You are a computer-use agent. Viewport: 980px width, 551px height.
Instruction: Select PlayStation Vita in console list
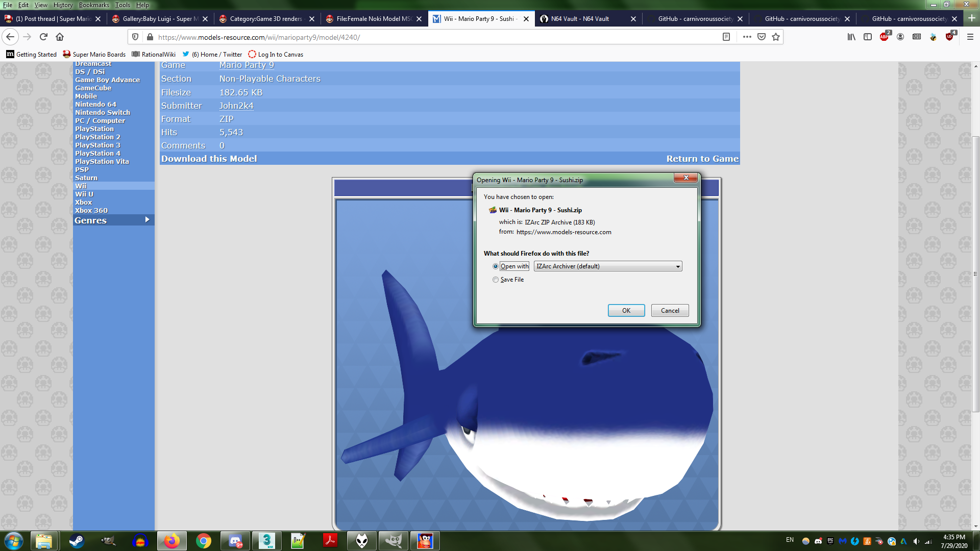[102, 161]
